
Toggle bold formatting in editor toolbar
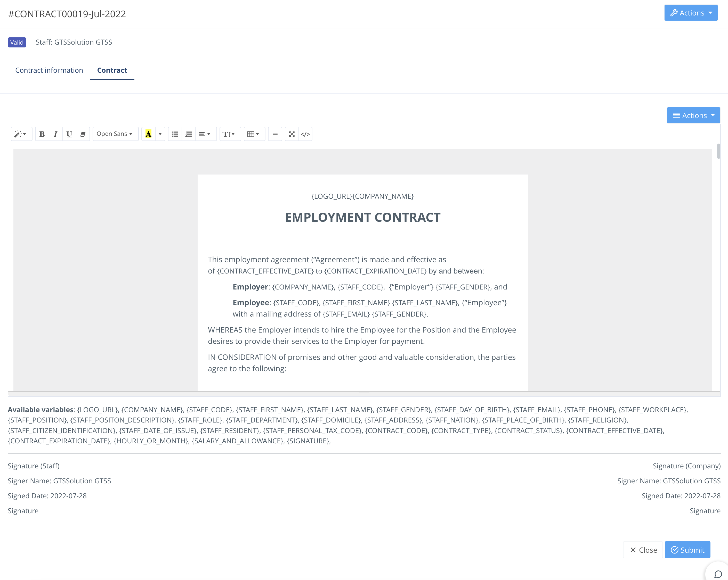[x=42, y=134]
